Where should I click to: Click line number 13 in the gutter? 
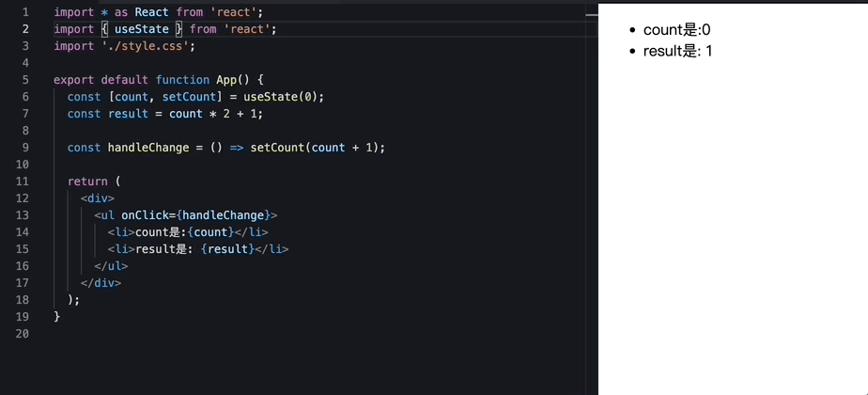pyautogui.click(x=23, y=215)
